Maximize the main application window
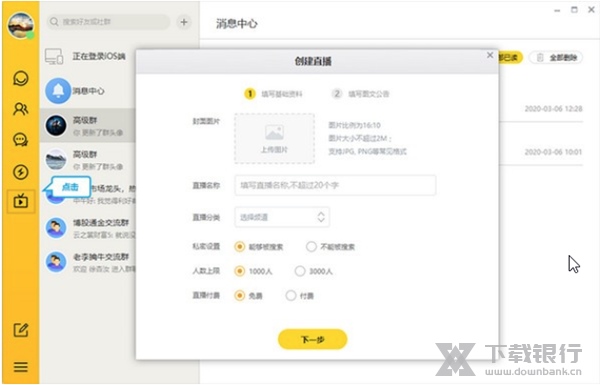Screen dimensions: 600x385 (x=574, y=10)
